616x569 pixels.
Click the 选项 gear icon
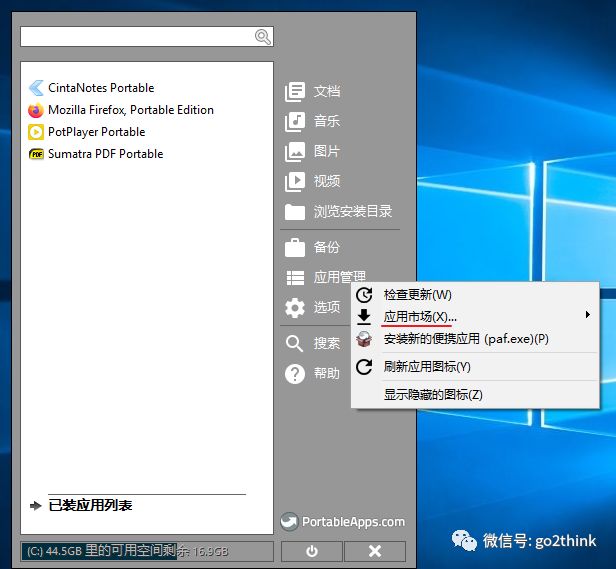295,308
